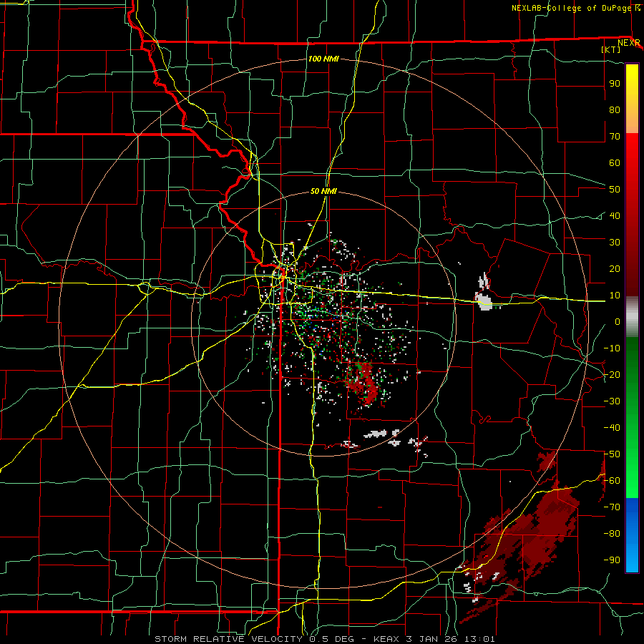This screenshot has width=644, height=644.
Task: Select the 70 value on the velocity scale
Action: pyautogui.click(x=615, y=137)
